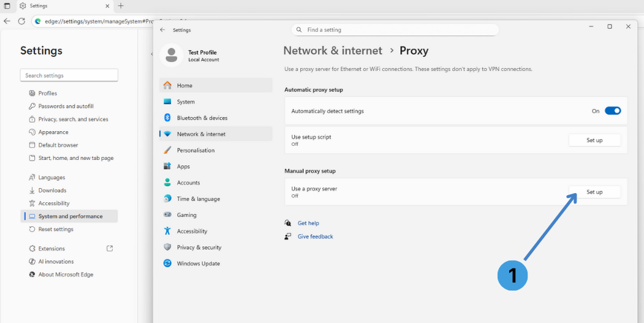Open Privacy, search, and services in Edge

(x=69, y=119)
